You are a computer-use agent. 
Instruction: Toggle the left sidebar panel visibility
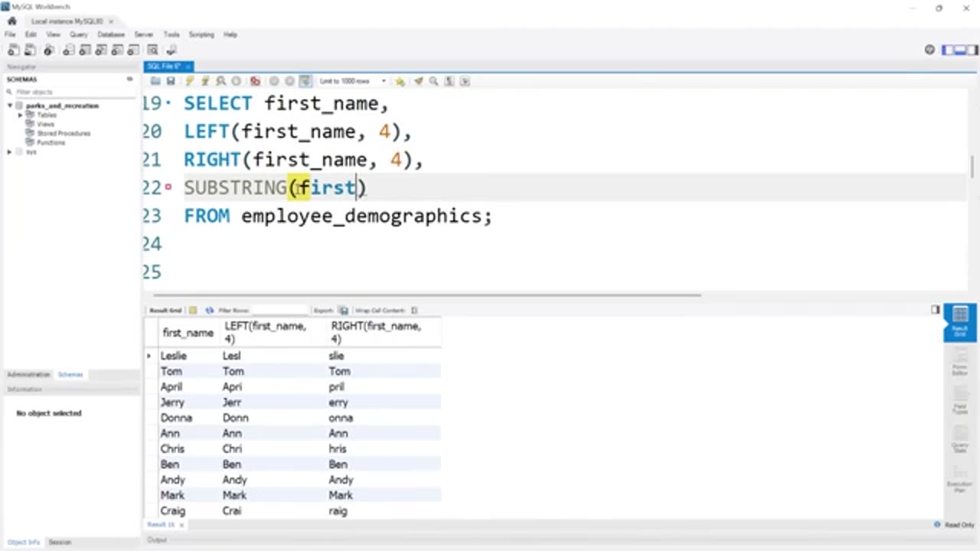(x=946, y=50)
